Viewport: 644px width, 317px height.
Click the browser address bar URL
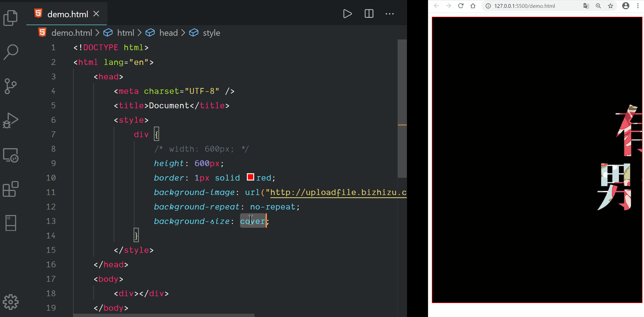(x=524, y=6)
